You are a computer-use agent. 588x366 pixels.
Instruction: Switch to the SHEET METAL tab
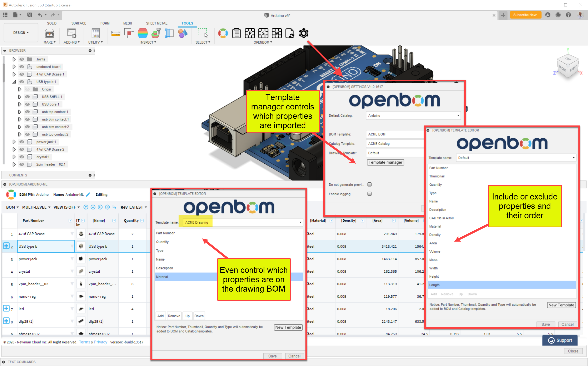(x=156, y=23)
